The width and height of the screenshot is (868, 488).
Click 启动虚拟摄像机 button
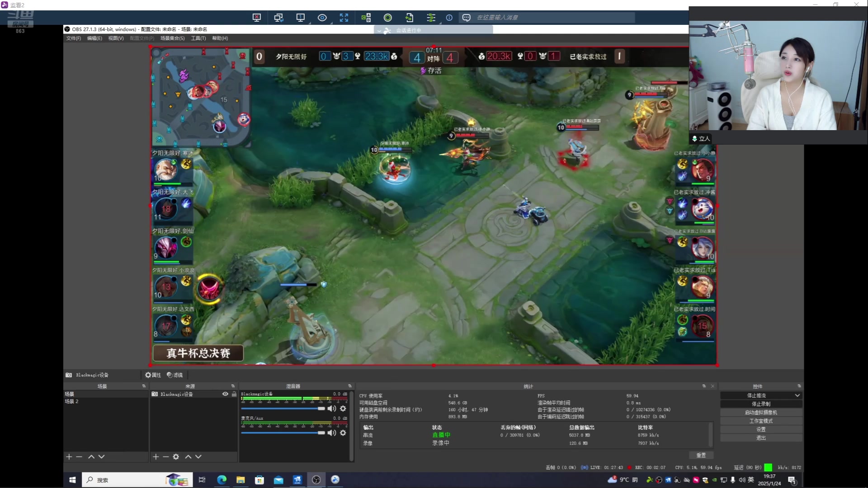point(761,413)
